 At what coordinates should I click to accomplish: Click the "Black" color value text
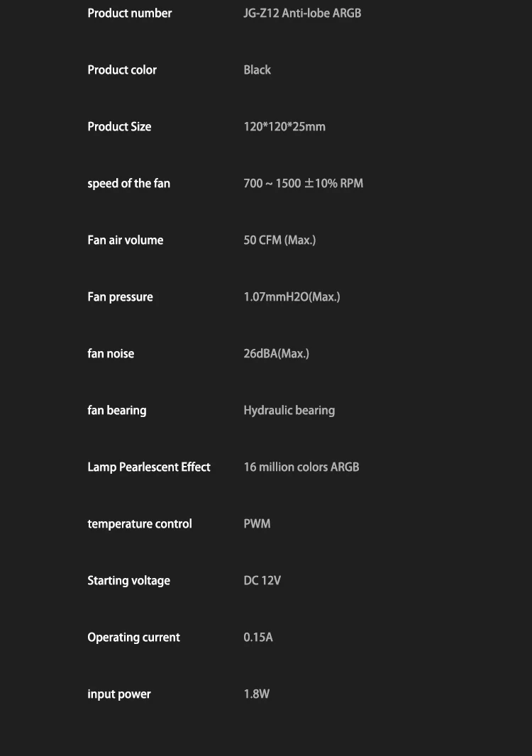coord(257,70)
